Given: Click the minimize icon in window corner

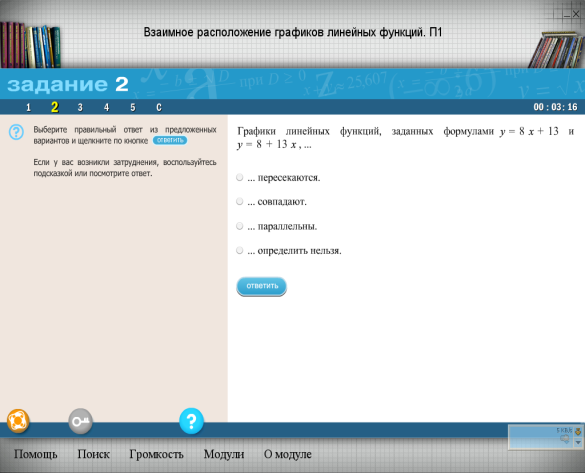Looking at the screenshot, I should [567, 15].
